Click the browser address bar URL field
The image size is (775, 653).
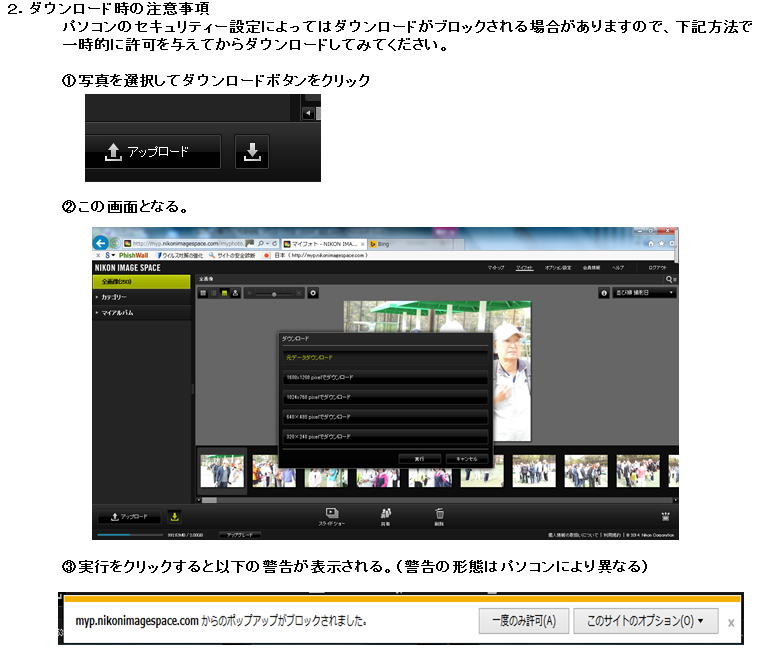pos(188,243)
